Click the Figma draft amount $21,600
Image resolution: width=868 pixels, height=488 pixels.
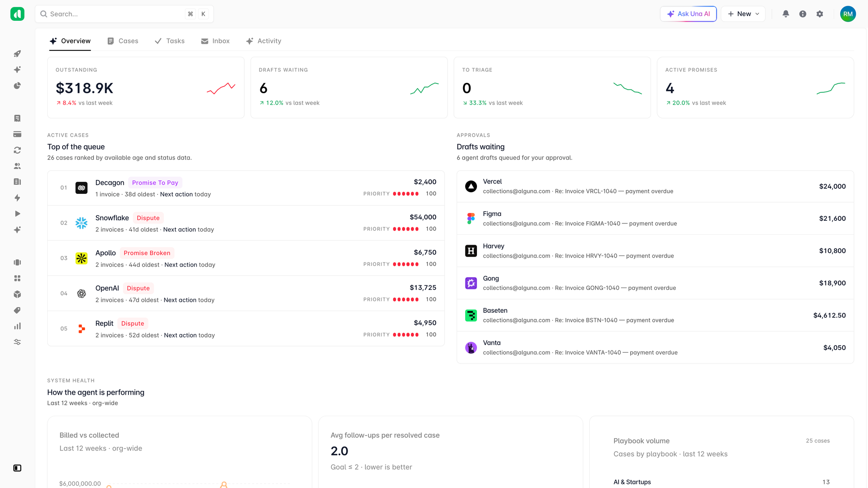(832, 219)
